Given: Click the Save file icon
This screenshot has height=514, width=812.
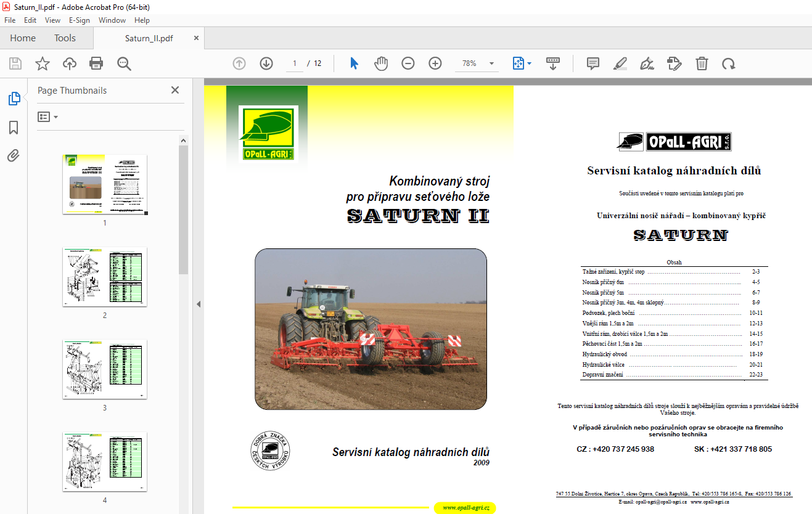Looking at the screenshot, I should pos(15,63).
